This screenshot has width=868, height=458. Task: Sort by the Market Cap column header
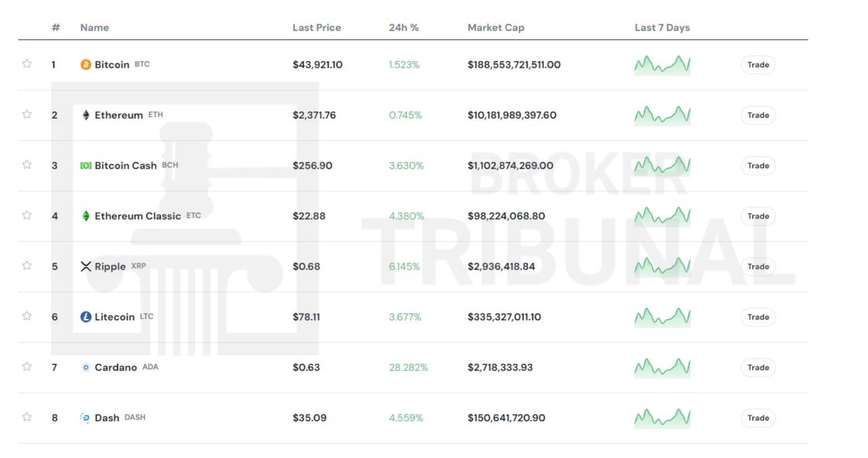(496, 27)
